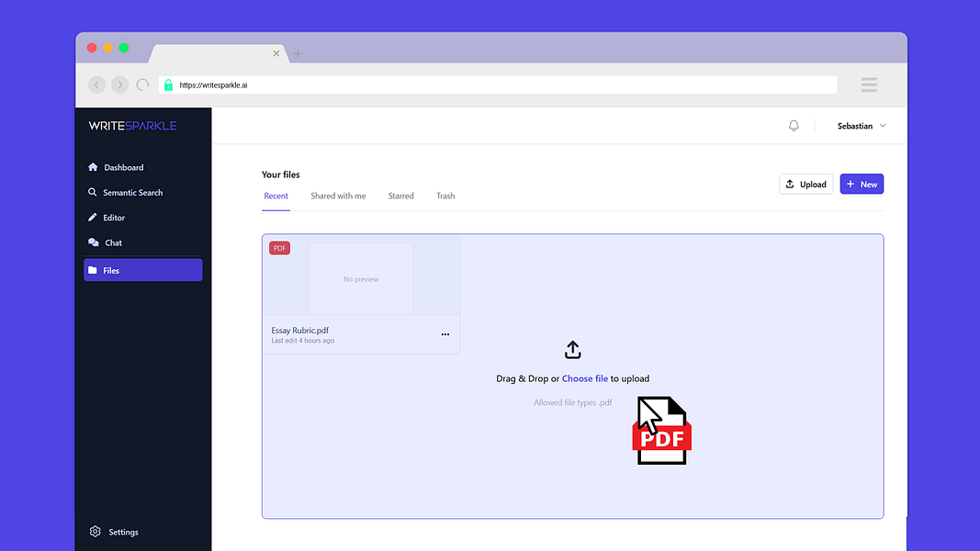980x551 pixels.
Task: Click the Editor pencil icon
Action: click(x=93, y=217)
